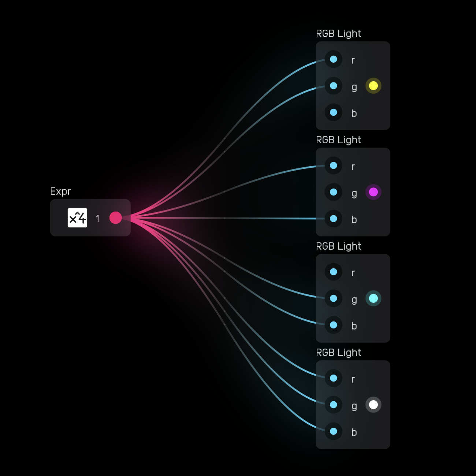Click the fourth RGB Light title label

click(x=338, y=353)
